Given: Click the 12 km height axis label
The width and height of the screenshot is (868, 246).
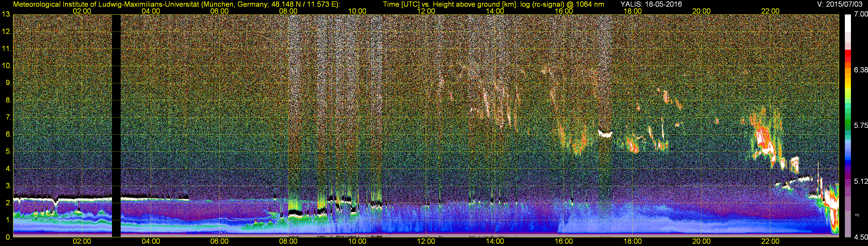Looking at the screenshot, I should click(x=6, y=32).
